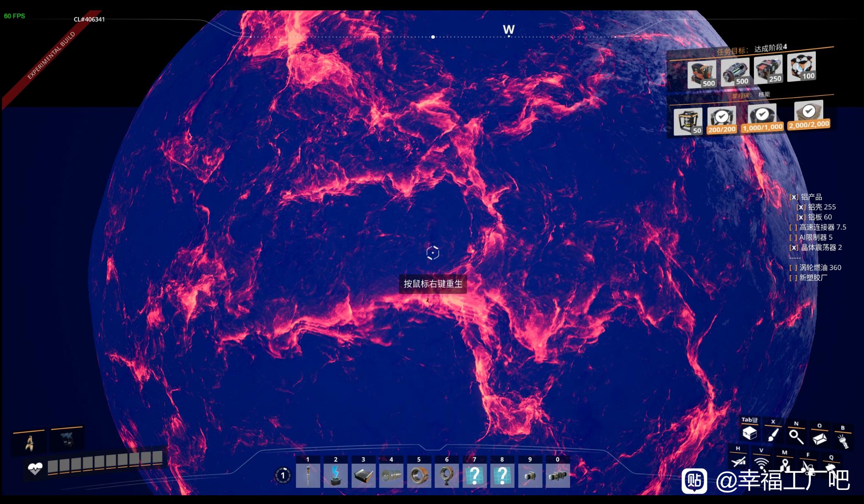864x504 pixels.
Task: Click phase item requiring 100
Action: (801, 66)
